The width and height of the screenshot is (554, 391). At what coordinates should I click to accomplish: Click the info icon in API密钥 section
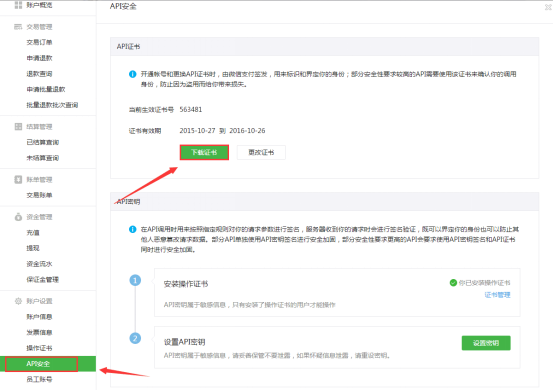click(132, 230)
